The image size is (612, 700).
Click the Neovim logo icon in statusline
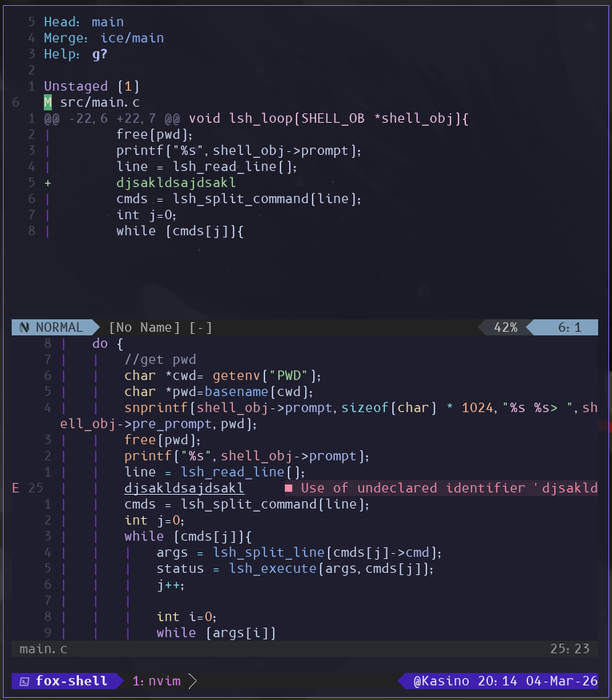24,327
